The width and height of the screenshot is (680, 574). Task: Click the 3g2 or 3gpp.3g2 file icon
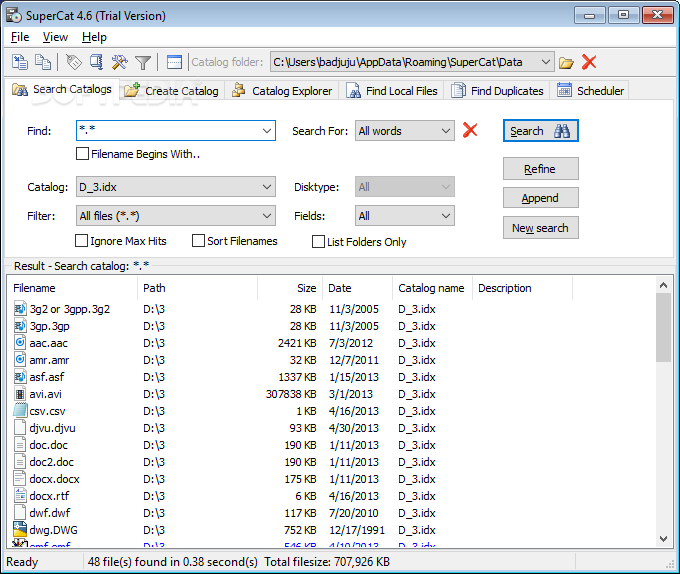tap(20, 309)
